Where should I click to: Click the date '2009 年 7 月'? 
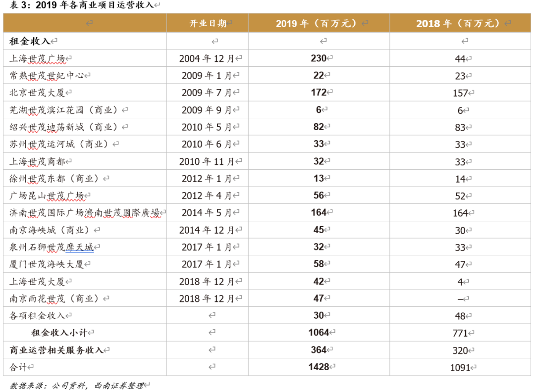pyautogui.click(x=207, y=93)
